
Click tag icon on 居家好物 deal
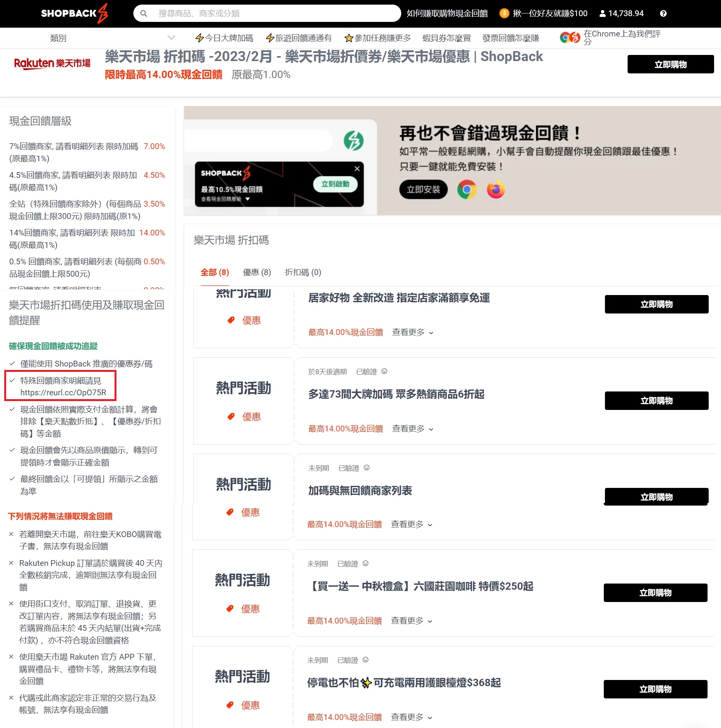231,320
